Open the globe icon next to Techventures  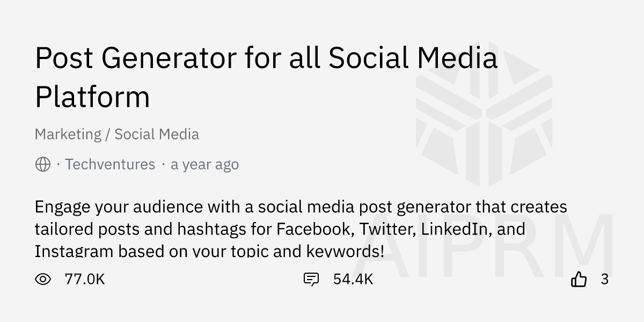[42, 164]
